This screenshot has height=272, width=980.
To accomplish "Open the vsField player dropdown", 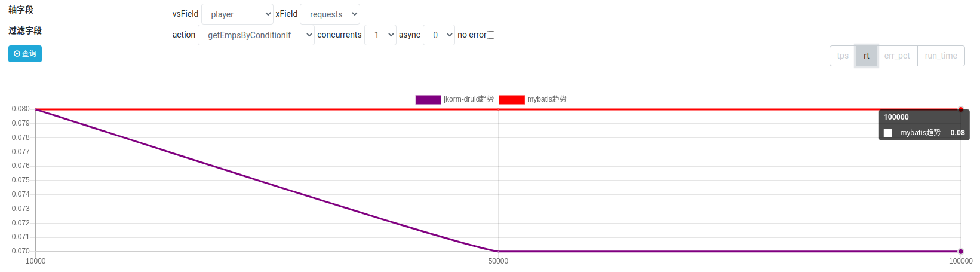I will [237, 14].
